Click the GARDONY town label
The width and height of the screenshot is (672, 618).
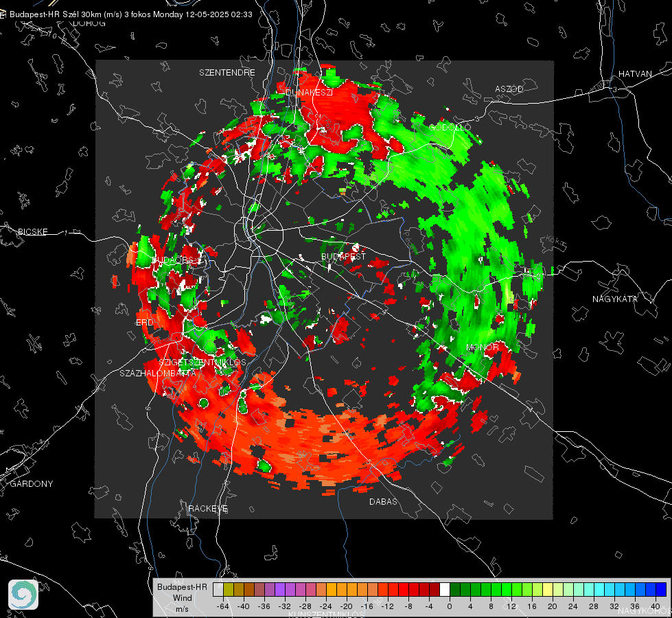pos(32,484)
